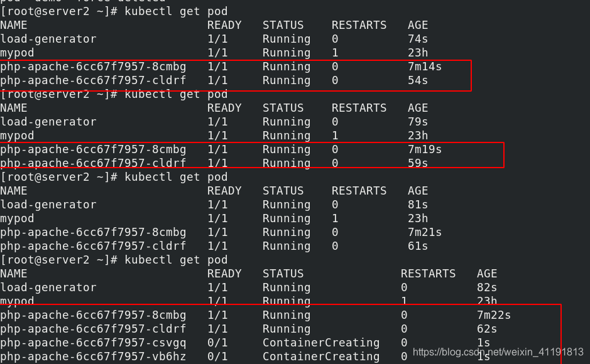Click the 7m14s age value
590x364 pixels.
425,67
